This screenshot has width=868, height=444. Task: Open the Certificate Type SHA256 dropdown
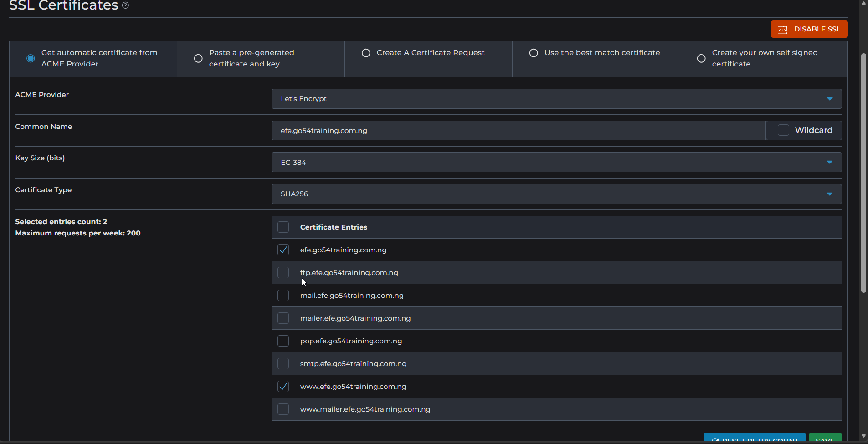[x=556, y=194]
